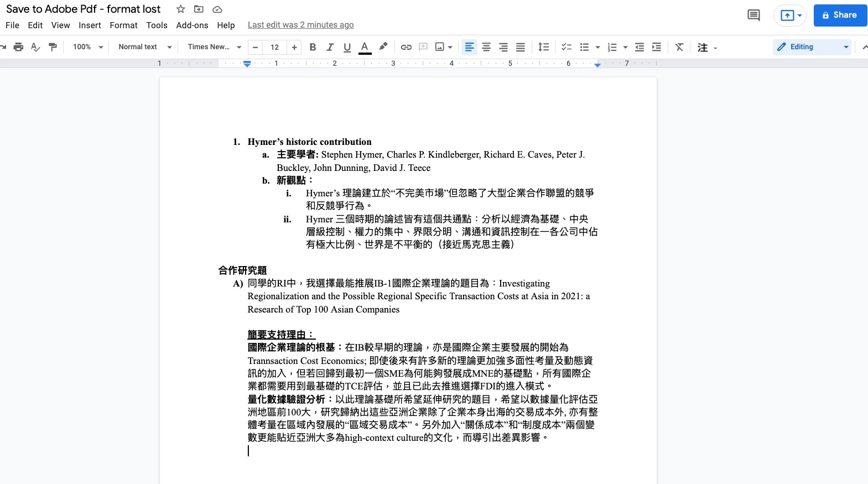868x484 pixels.
Task: Expand insert image options arrow
Action: (x=450, y=47)
